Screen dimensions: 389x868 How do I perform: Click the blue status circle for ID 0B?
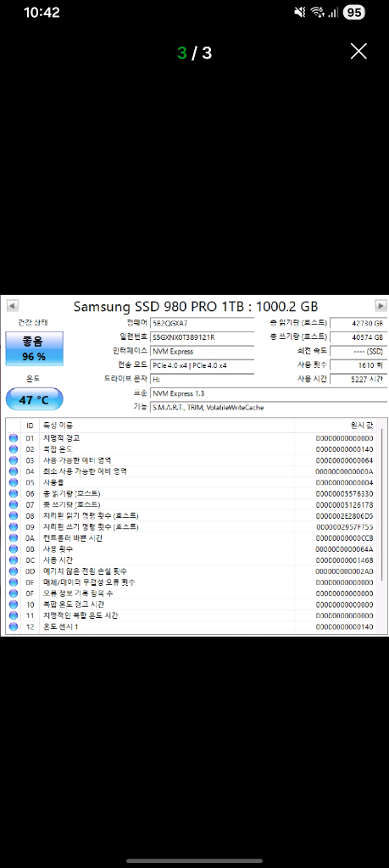[x=14, y=549]
